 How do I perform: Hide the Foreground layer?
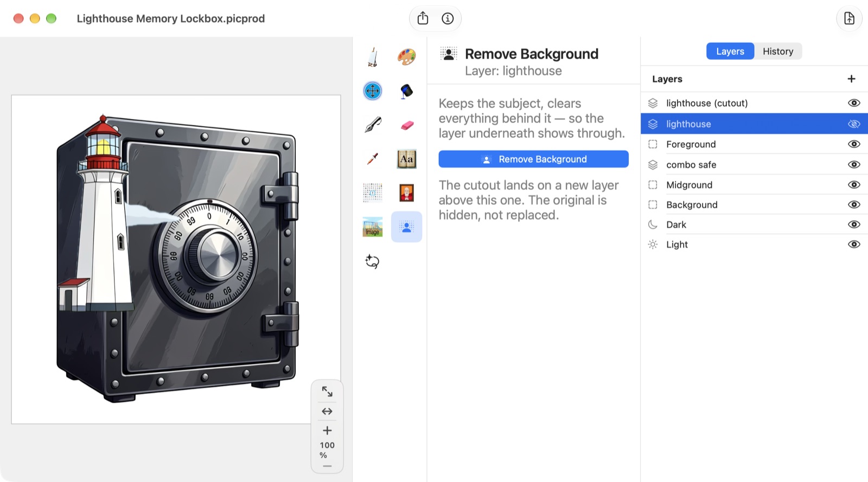point(854,144)
